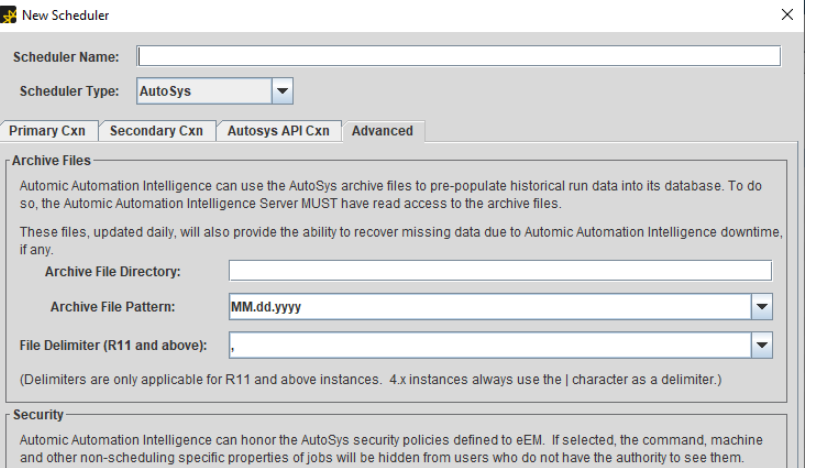816x468 pixels.
Task: Click the AutoSys value in Scheduler Type
Action: [x=201, y=91]
